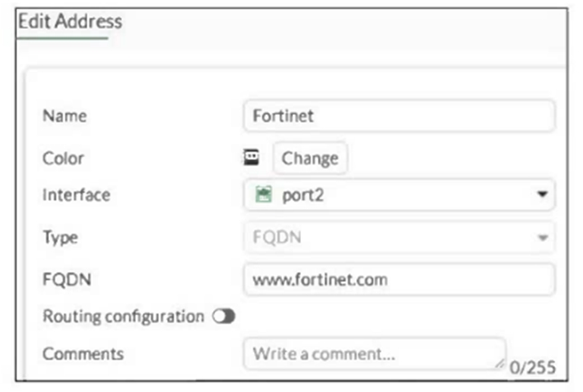Focus the FQDN field with www.fortinet.com

pos(398,279)
